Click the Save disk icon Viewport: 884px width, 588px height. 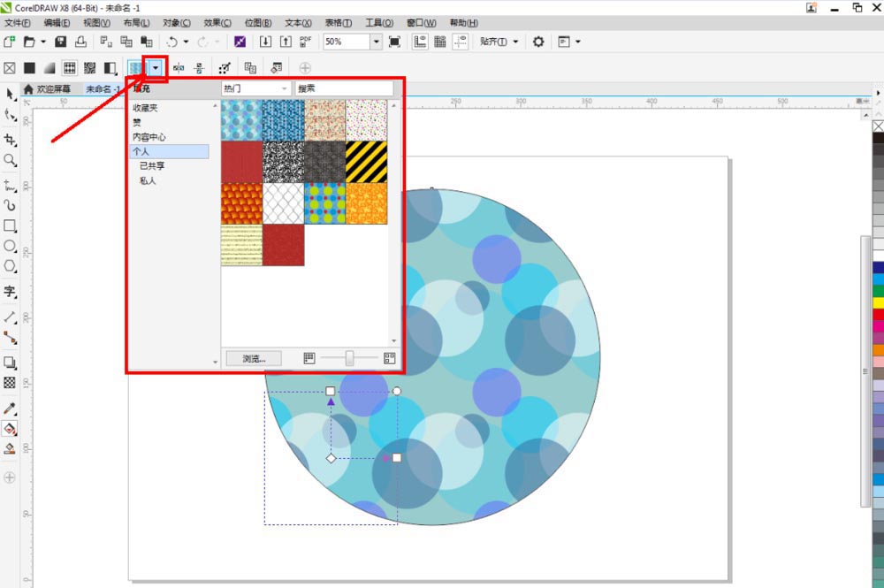point(61,42)
